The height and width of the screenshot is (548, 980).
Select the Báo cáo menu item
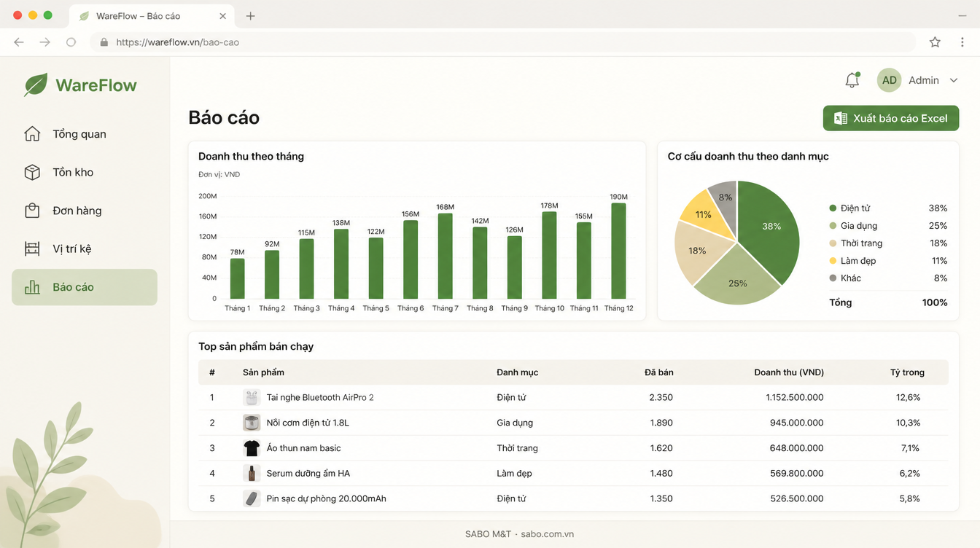coord(85,287)
